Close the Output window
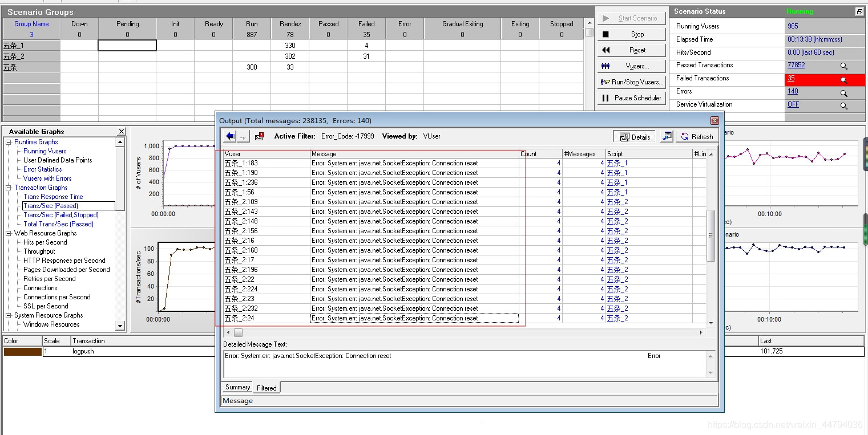The width and height of the screenshot is (868, 435). 714,121
